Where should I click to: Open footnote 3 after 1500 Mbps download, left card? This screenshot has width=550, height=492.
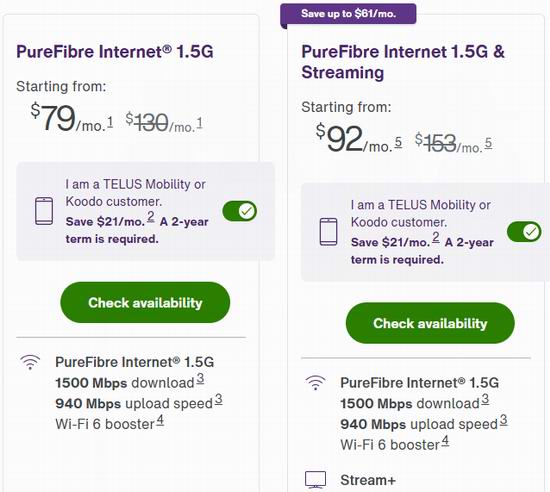coord(200,379)
